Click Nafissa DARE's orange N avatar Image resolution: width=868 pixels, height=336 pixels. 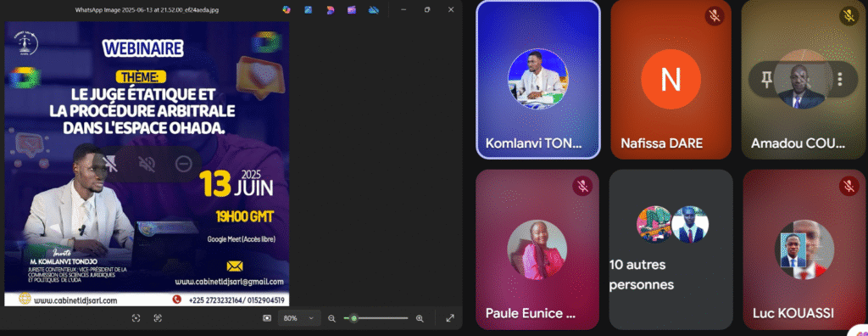tap(670, 79)
